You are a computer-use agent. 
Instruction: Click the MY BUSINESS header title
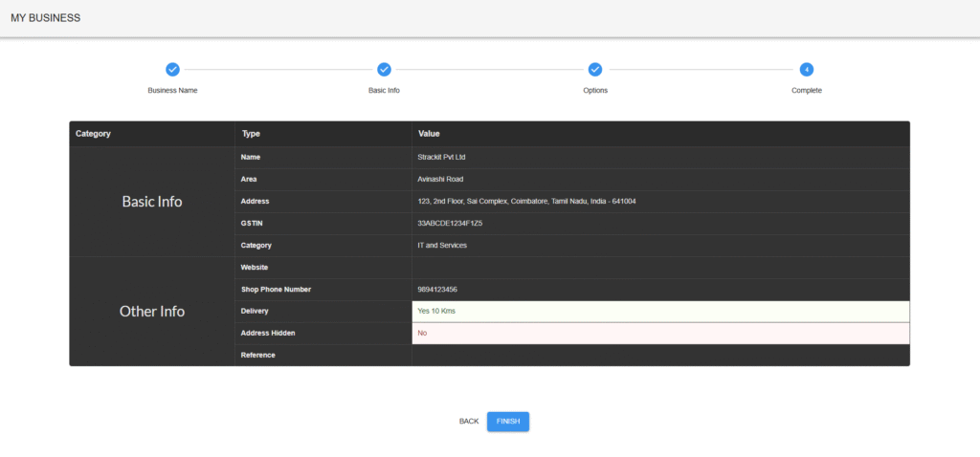[46, 18]
